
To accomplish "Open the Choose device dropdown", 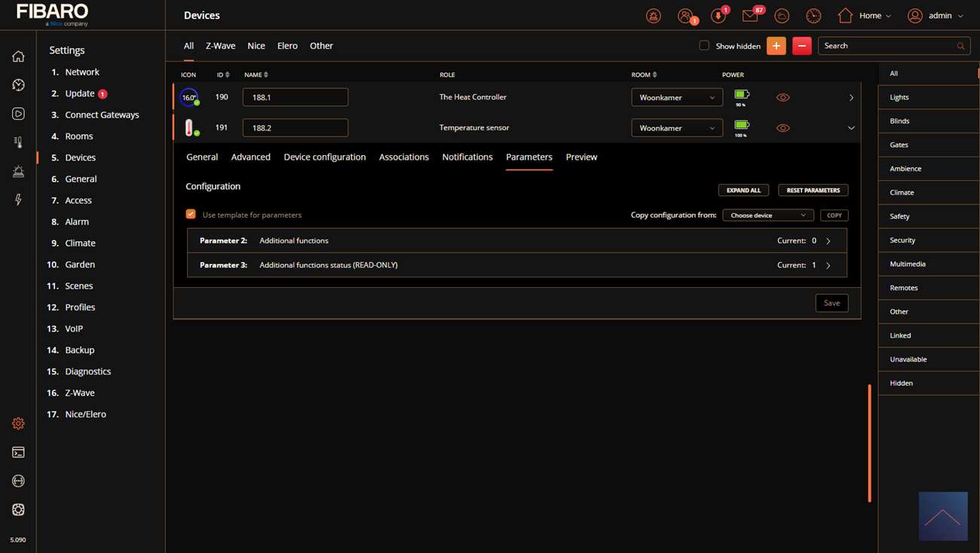I will click(x=767, y=215).
